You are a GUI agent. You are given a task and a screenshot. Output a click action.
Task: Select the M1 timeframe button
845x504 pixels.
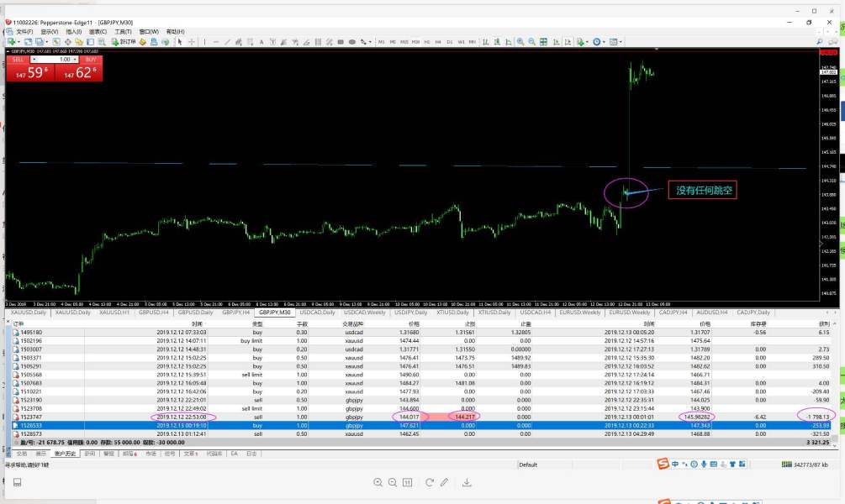(382, 41)
